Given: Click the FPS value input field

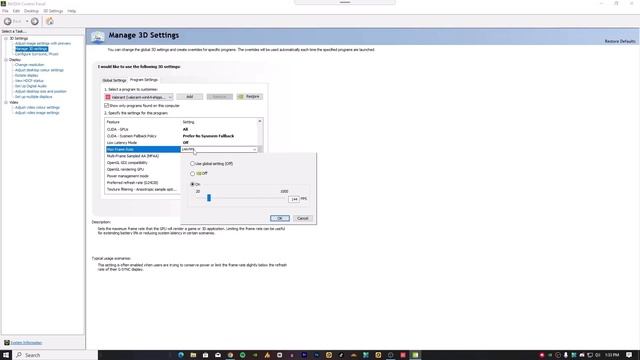Looking at the screenshot, I should tap(294, 199).
